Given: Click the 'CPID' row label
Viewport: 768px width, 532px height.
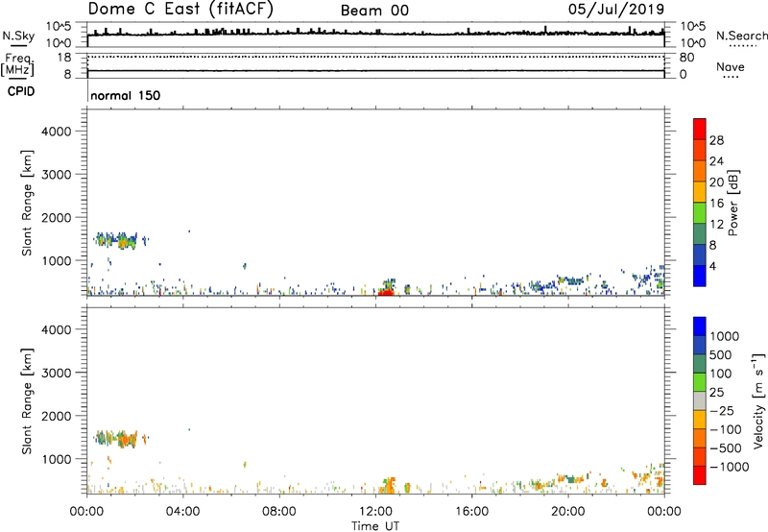Looking at the screenshot, I should click(21, 91).
